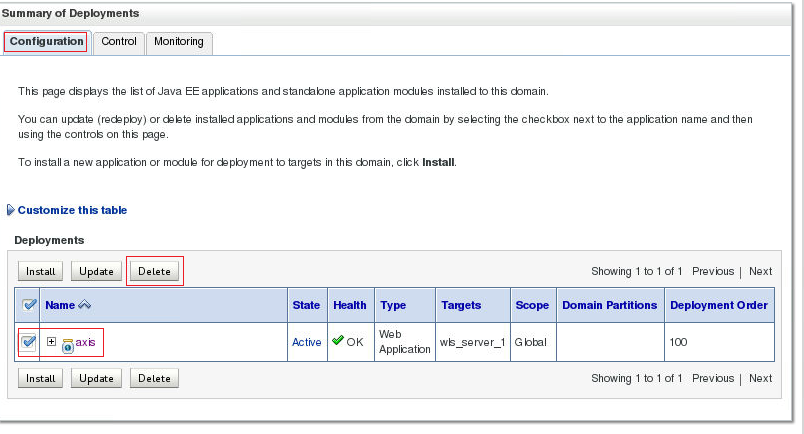Click the Deployments table heading
This screenshot has width=804, height=434.
[x=49, y=240]
